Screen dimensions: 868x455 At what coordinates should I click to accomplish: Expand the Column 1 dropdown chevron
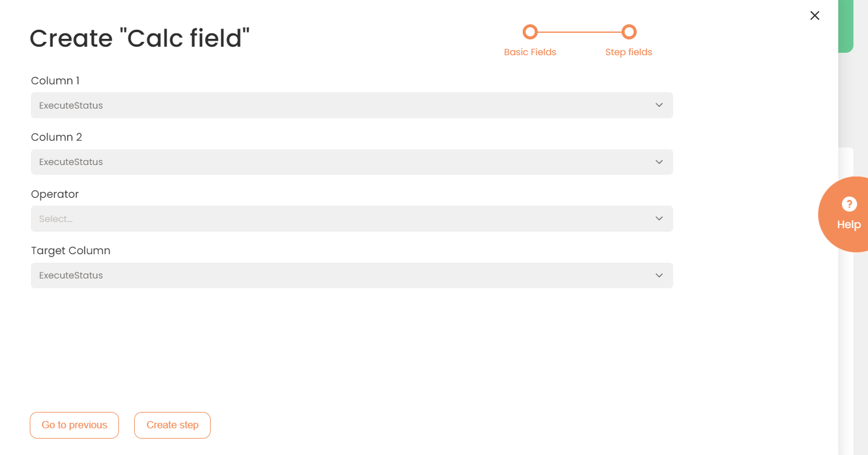[659, 106]
